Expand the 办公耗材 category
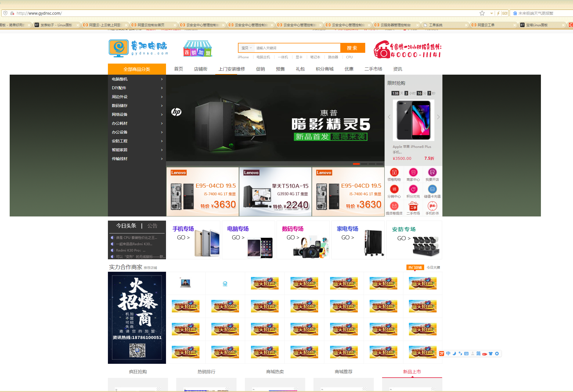Image resolution: width=573 pixels, height=392 pixels. coord(137,123)
